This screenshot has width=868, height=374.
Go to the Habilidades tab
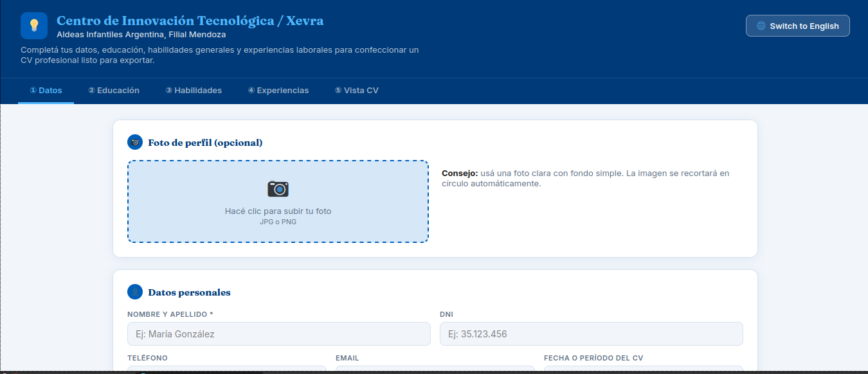tap(194, 91)
